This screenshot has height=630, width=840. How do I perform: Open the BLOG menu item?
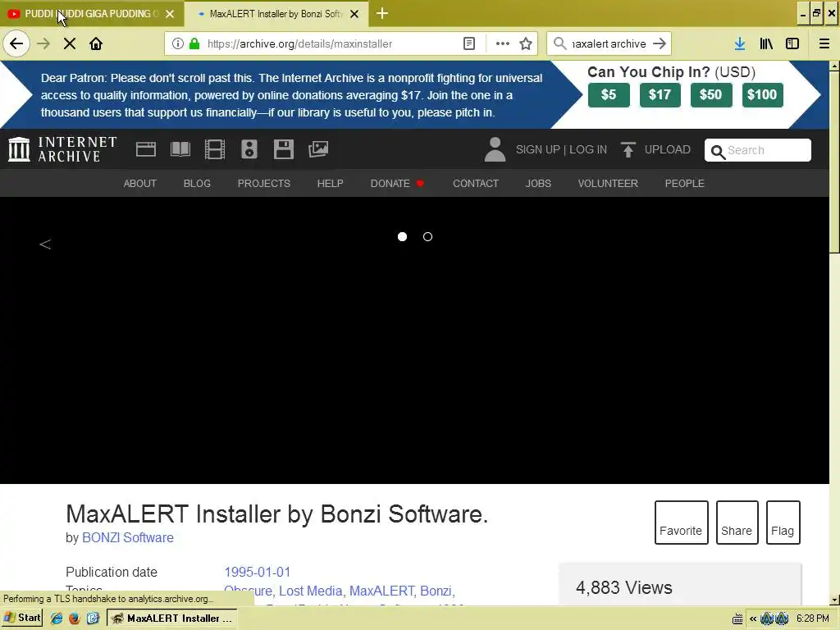(x=197, y=183)
